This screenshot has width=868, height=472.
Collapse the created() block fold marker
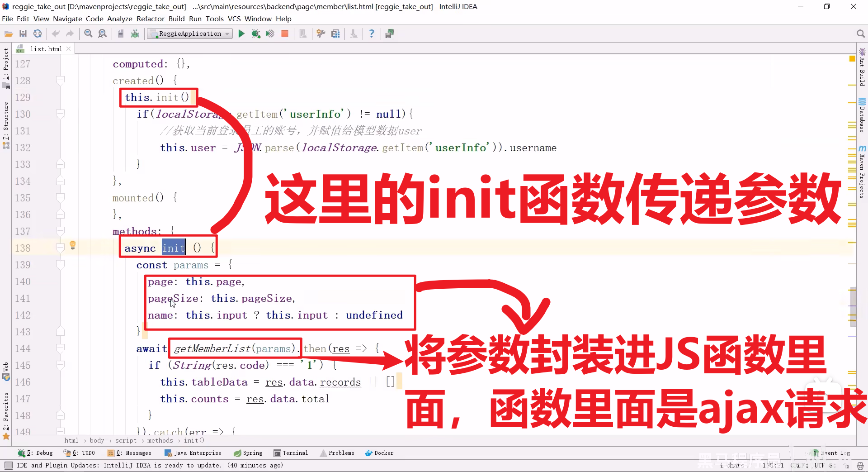tap(60, 81)
